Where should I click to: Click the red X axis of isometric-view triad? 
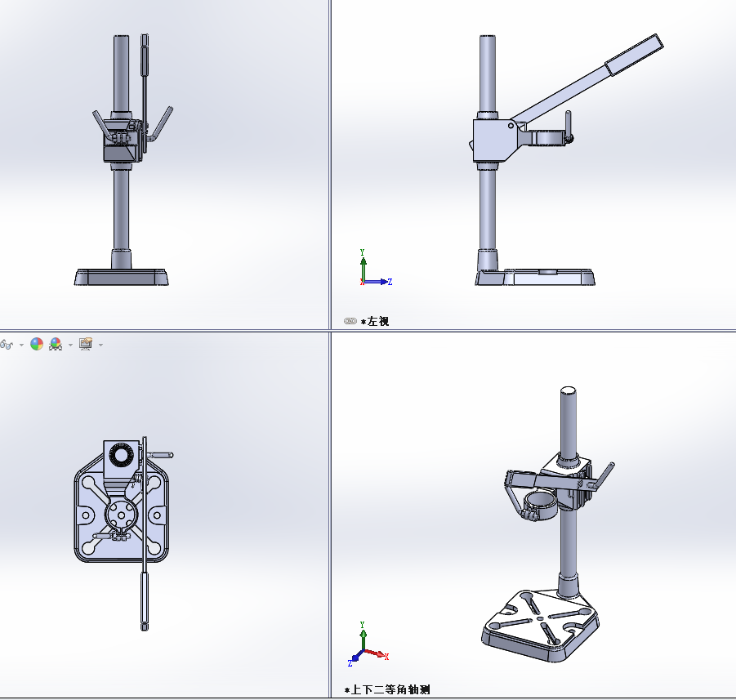click(x=377, y=654)
